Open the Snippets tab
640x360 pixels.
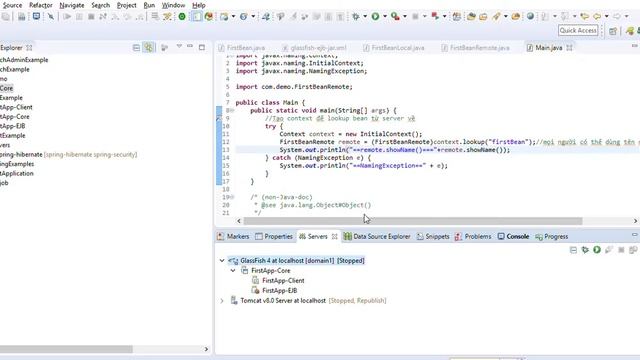pyautogui.click(x=433, y=237)
